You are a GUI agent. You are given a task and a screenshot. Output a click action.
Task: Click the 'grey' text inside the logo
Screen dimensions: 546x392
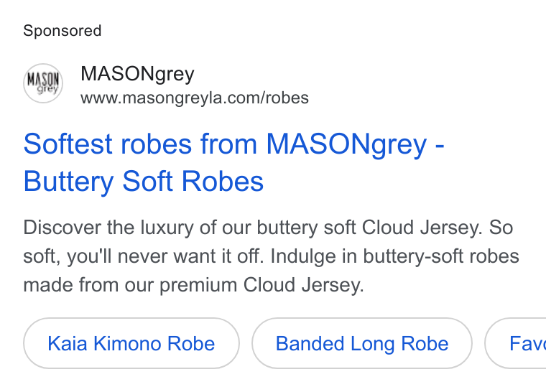[x=47, y=90]
